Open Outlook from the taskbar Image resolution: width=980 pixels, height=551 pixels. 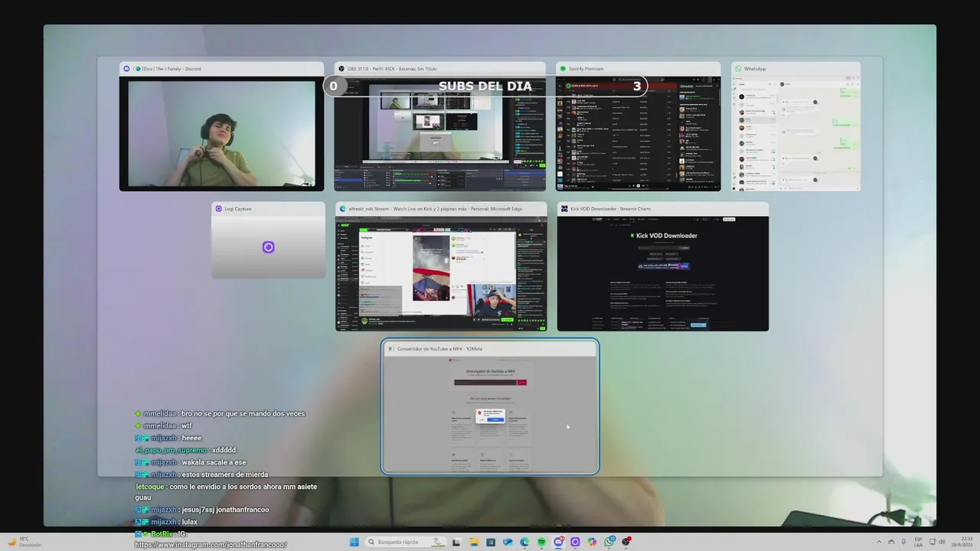pos(508,542)
